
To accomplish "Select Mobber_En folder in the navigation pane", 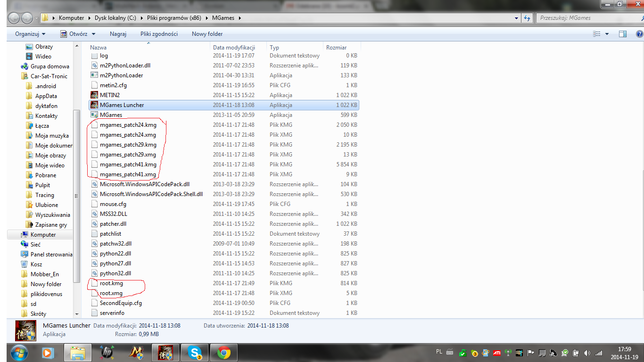I will point(45,274).
